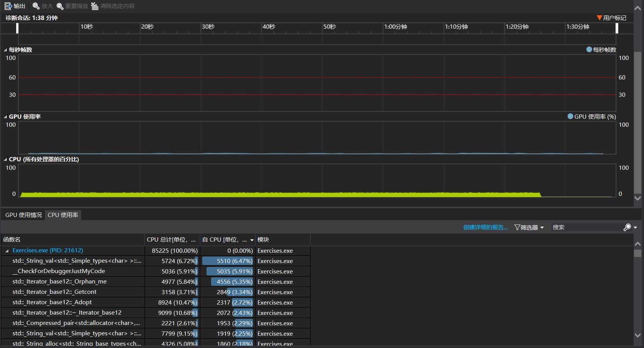
Task: Click the 30秒 mark on timeline ruler
Action: 208,27
